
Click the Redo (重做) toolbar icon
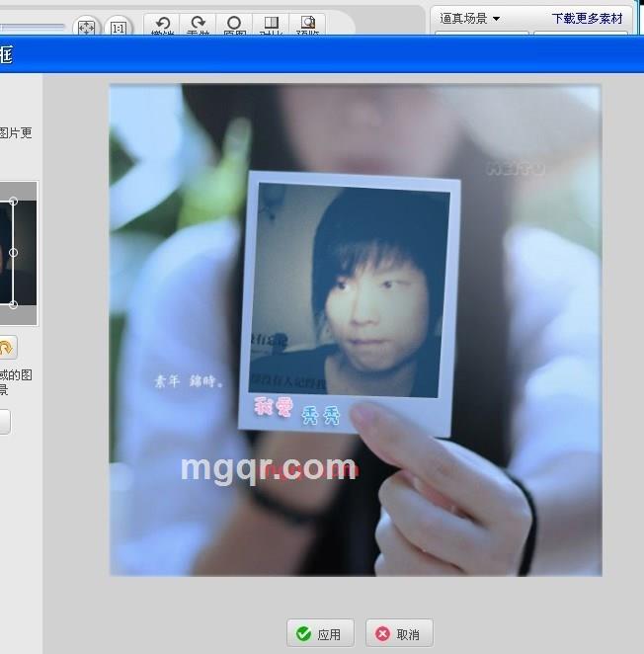(199, 25)
